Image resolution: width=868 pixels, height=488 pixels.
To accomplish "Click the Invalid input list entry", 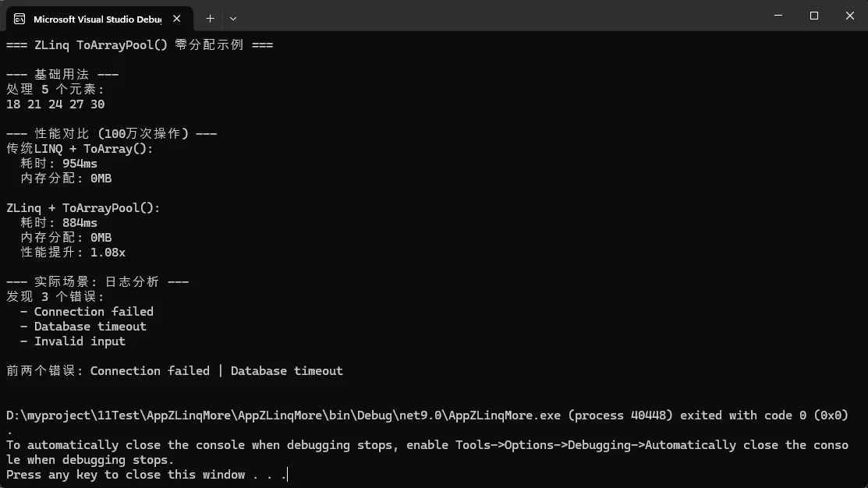I will tap(73, 341).
